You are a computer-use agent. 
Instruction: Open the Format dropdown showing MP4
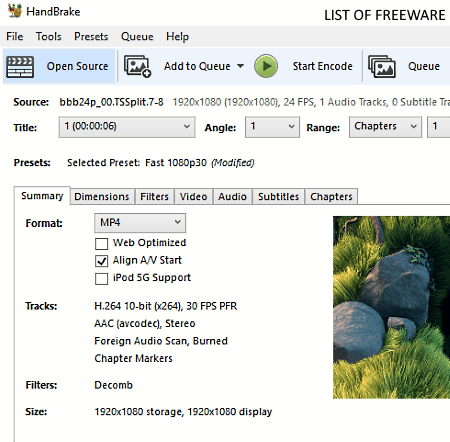[140, 223]
